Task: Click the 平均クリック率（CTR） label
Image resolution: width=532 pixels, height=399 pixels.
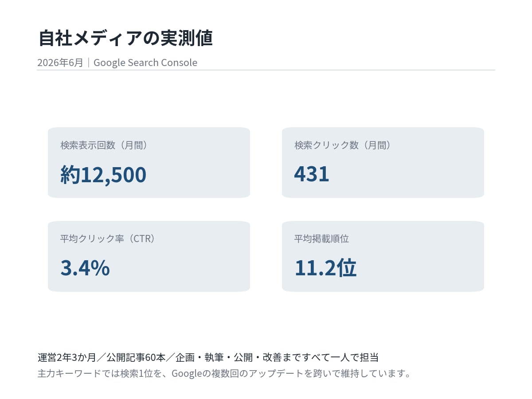Action: 109,239
